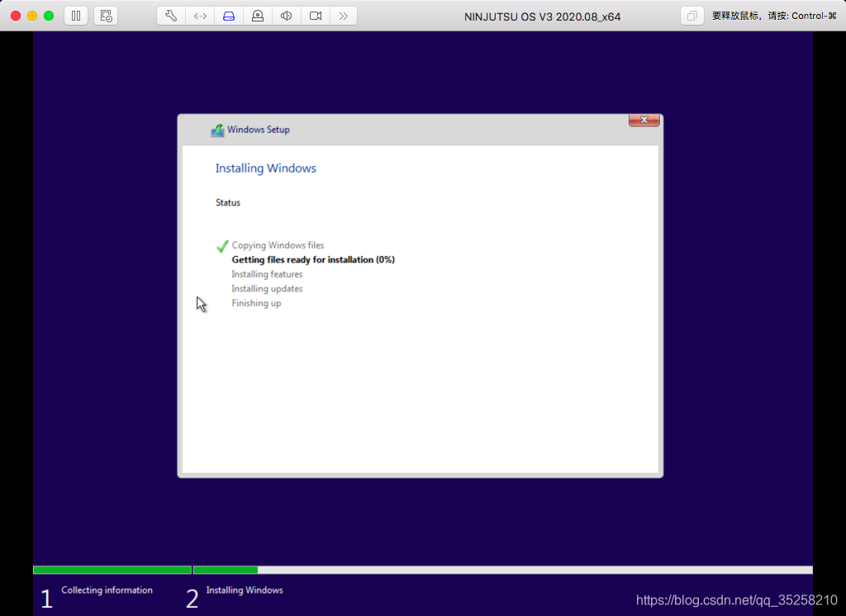The height and width of the screenshot is (616, 846).
Task: Click the macOS green fullscreen button
Action: tap(49, 16)
